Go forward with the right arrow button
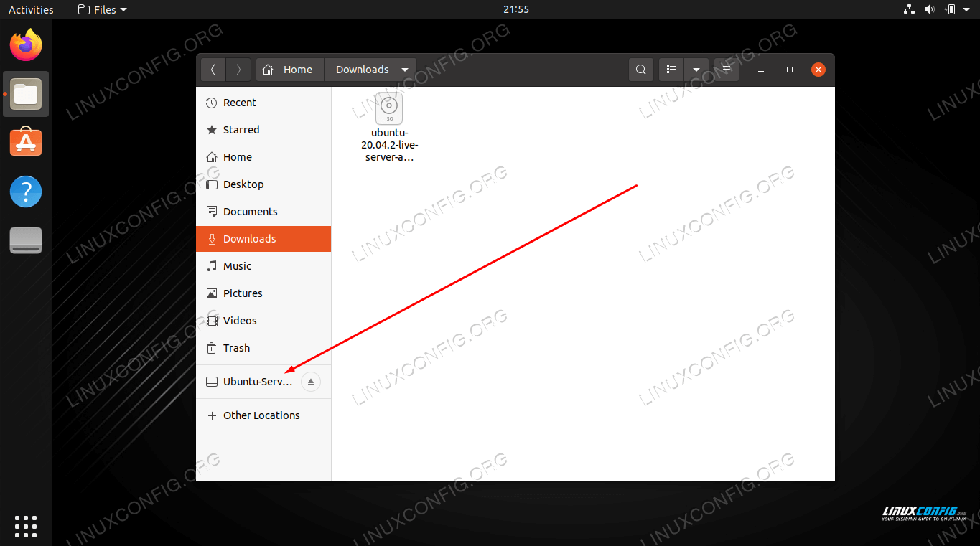 point(238,70)
